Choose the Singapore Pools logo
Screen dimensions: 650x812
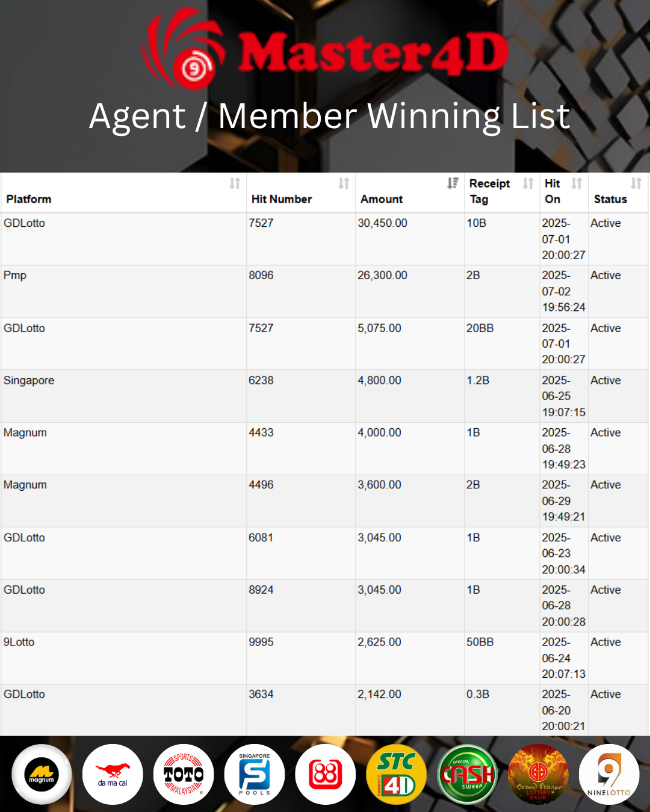(x=255, y=774)
